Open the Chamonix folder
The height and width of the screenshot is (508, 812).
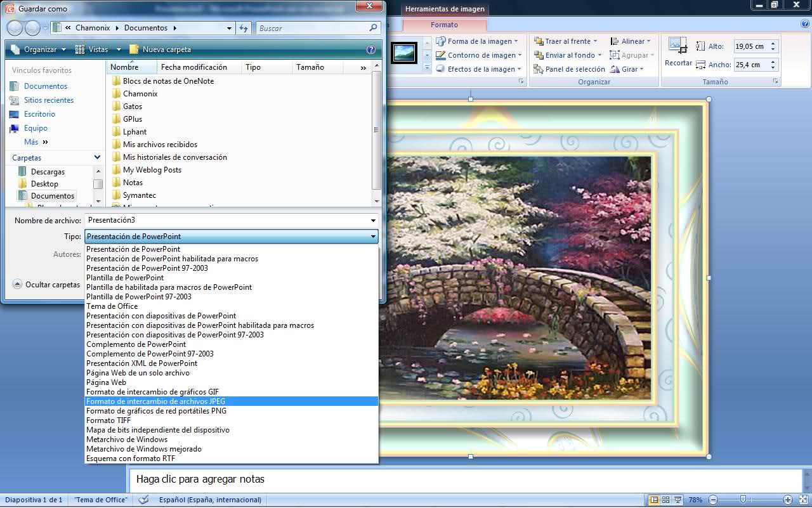tap(140, 94)
